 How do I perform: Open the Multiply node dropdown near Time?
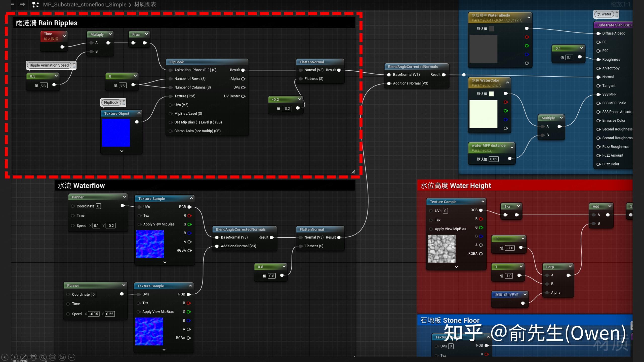pyautogui.click(x=110, y=34)
